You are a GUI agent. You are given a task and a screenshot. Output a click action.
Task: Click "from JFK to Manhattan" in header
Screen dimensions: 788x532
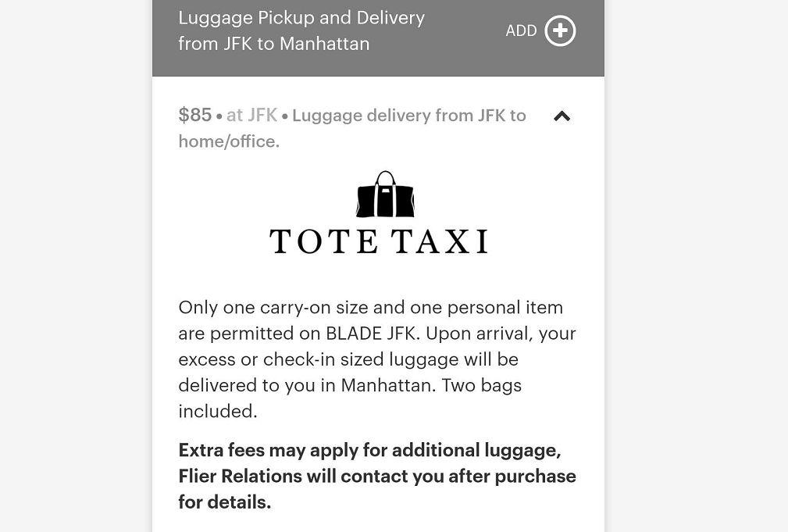tap(273, 44)
